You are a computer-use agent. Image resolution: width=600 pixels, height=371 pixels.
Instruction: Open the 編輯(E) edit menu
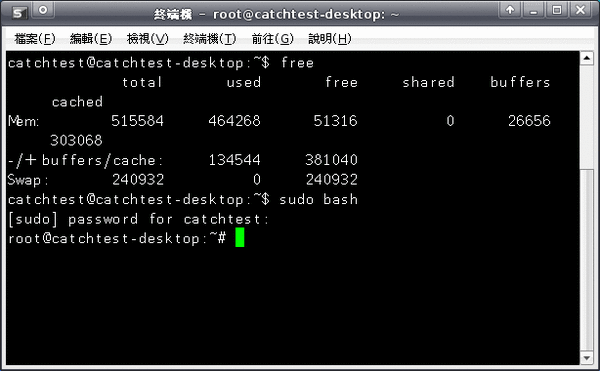(x=91, y=39)
